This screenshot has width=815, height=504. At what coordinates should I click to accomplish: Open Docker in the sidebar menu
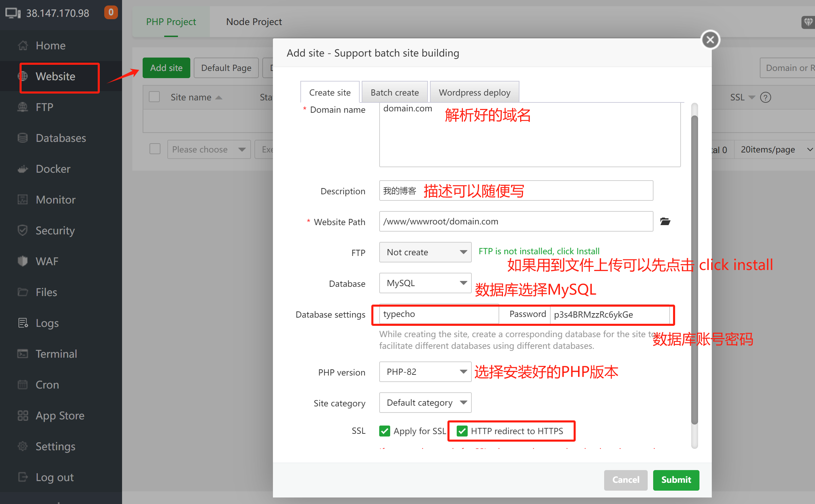coord(61,169)
